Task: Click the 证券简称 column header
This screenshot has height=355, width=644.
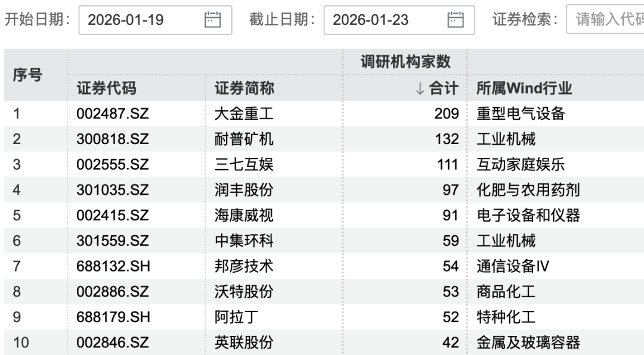Action: click(244, 89)
